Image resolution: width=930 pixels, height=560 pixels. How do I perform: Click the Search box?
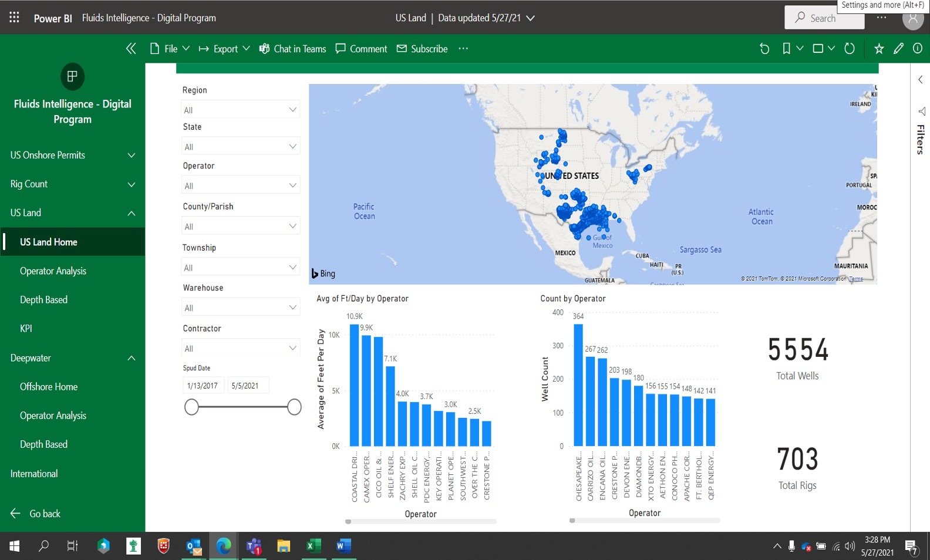pyautogui.click(x=824, y=18)
